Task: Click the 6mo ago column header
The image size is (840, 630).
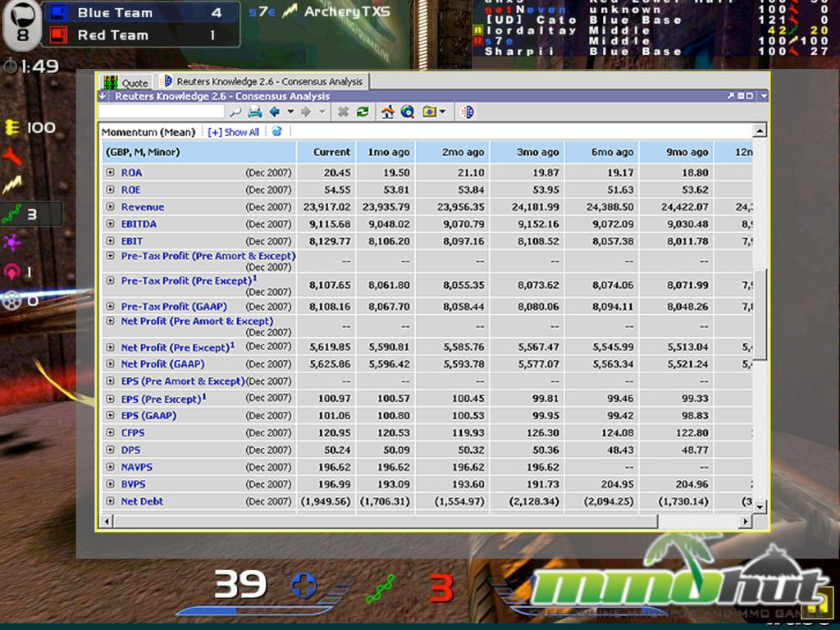Action: (x=601, y=152)
